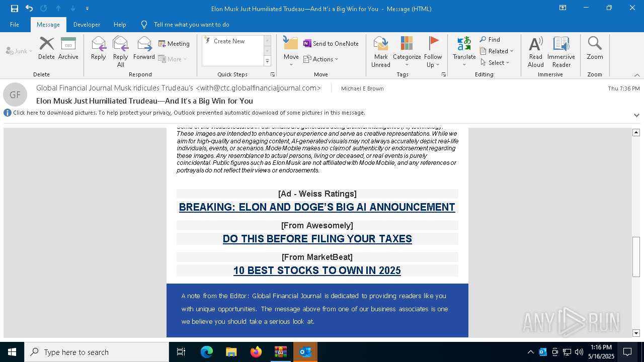Start Read Aloud
Screen dimensions: 644x362
click(536, 51)
